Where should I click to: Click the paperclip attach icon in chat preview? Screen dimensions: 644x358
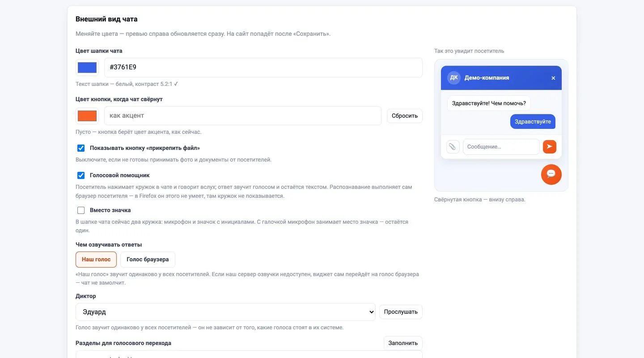coord(453,147)
